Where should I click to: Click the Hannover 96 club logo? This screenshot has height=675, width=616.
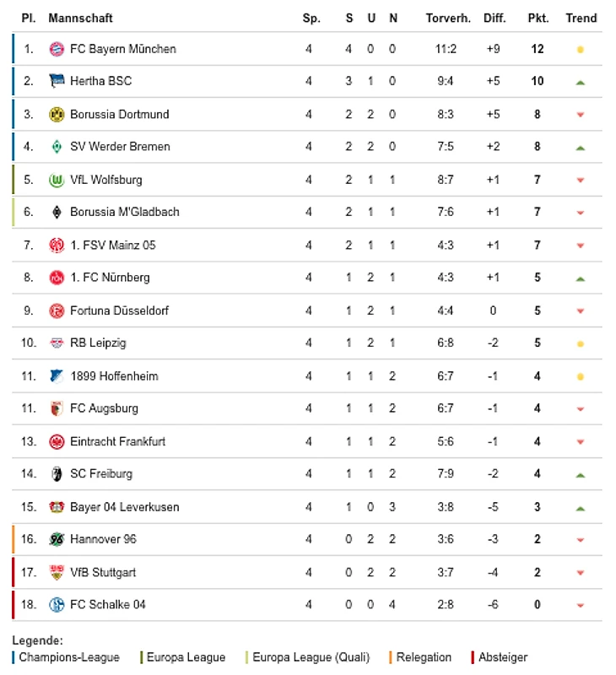point(57,539)
